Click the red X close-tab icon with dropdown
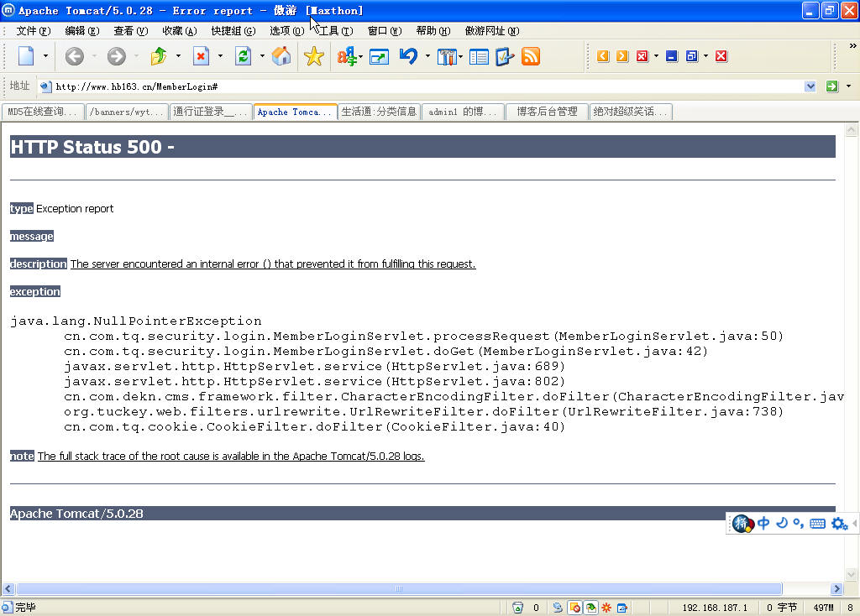Image resolution: width=860 pixels, height=616 pixels. click(x=642, y=56)
